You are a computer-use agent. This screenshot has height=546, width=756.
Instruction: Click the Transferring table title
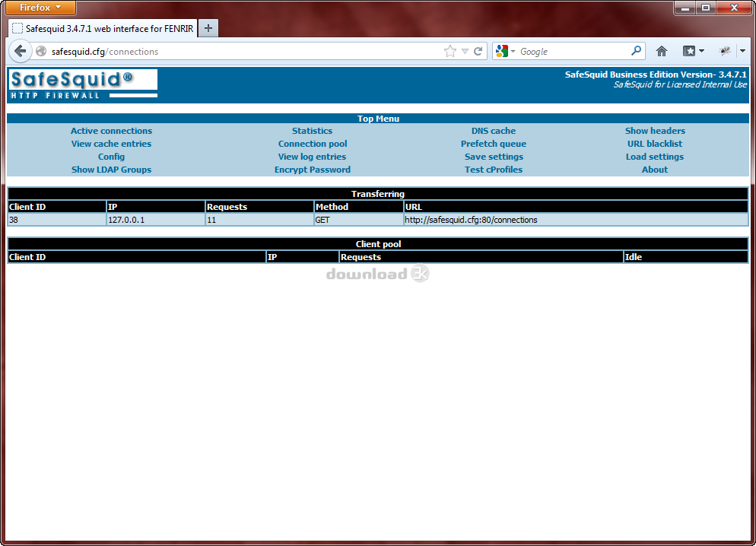(x=378, y=194)
